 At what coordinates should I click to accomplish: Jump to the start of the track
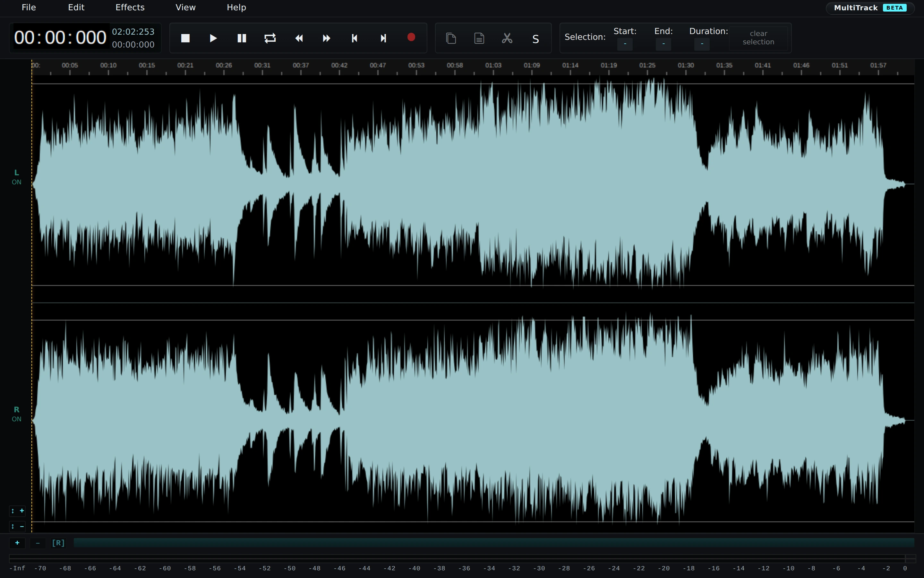click(354, 38)
